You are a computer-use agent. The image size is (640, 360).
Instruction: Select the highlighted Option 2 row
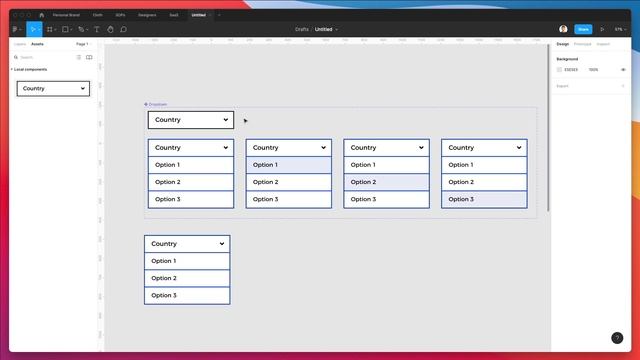coord(387,182)
